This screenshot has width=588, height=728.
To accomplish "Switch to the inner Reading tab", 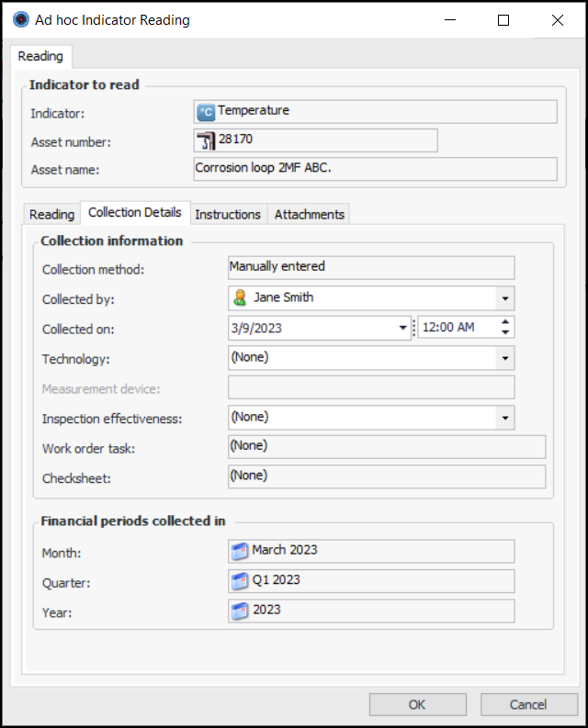I will coord(51,215).
